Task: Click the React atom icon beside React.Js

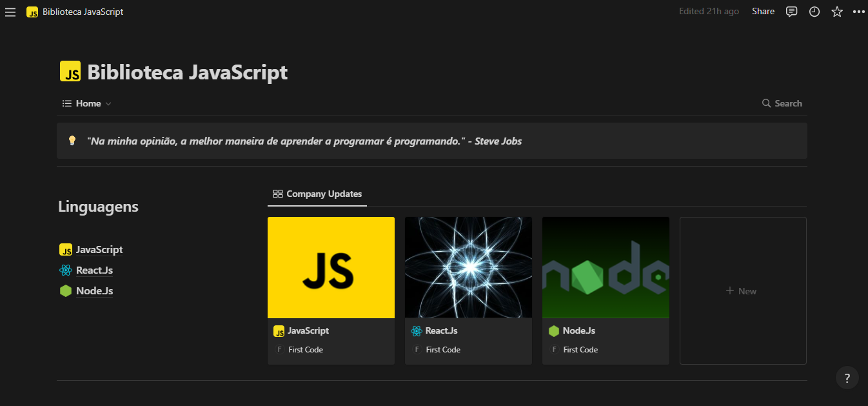Action: pos(64,270)
